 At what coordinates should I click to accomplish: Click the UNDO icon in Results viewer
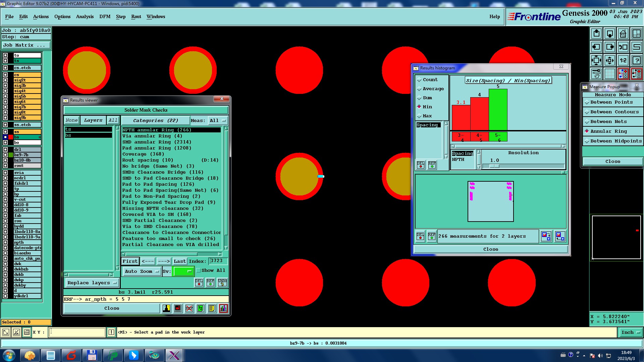(222, 283)
